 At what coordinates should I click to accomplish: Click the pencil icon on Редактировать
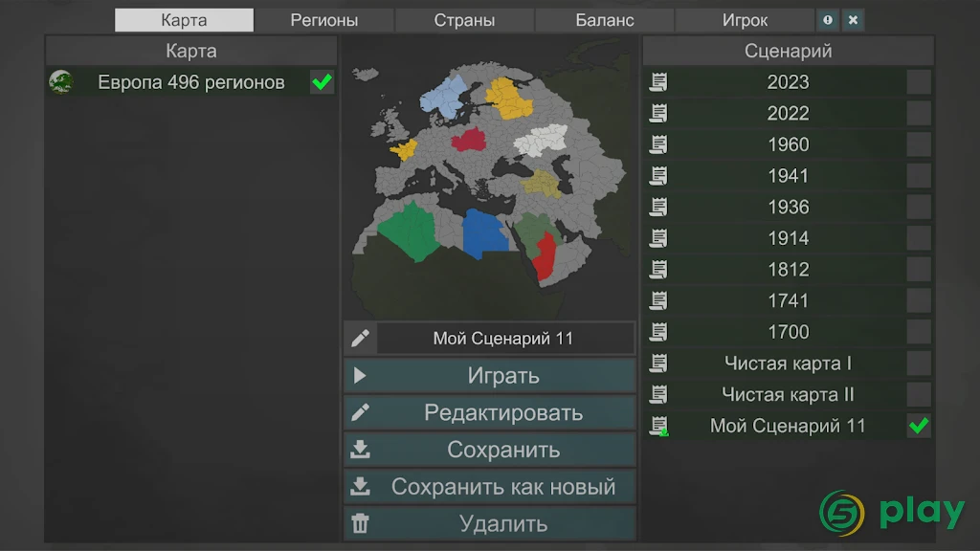(x=360, y=412)
